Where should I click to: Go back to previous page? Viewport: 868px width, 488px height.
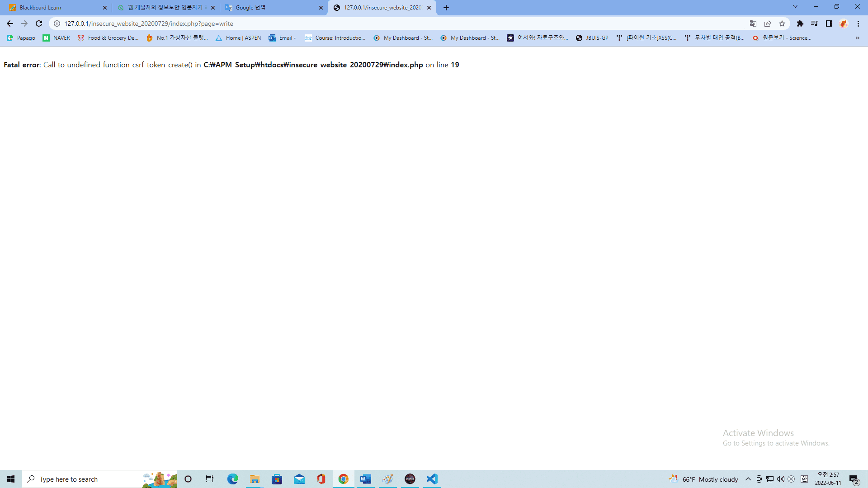click(x=10, y=23)
